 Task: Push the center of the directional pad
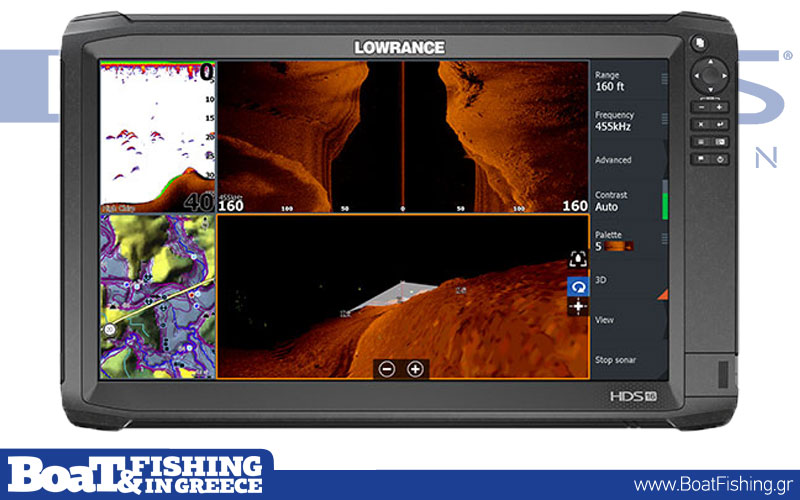(710, 76)
